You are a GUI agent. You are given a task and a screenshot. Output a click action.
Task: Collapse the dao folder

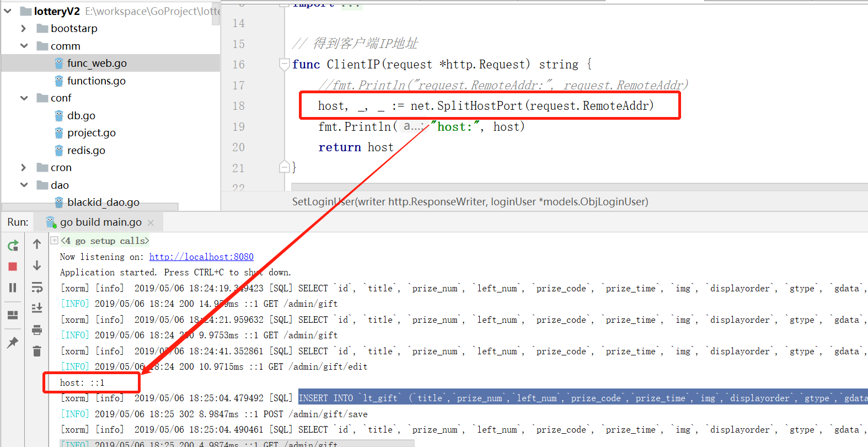(24, 185)
